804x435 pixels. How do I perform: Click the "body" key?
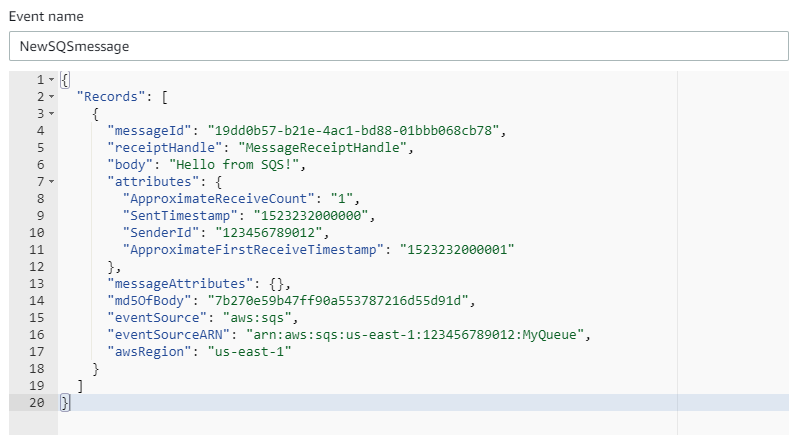click(x=130, y=165)
